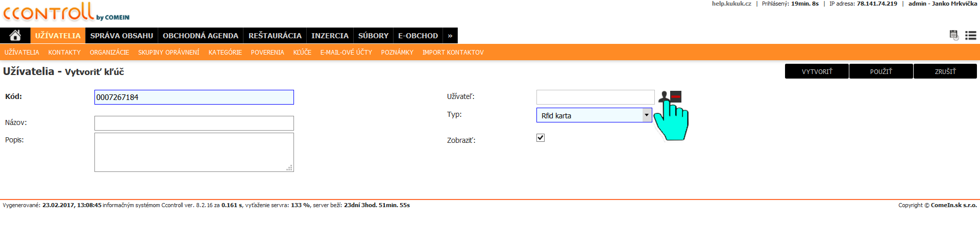Open Import kontaktov in the orange bar

click(453, 53)
